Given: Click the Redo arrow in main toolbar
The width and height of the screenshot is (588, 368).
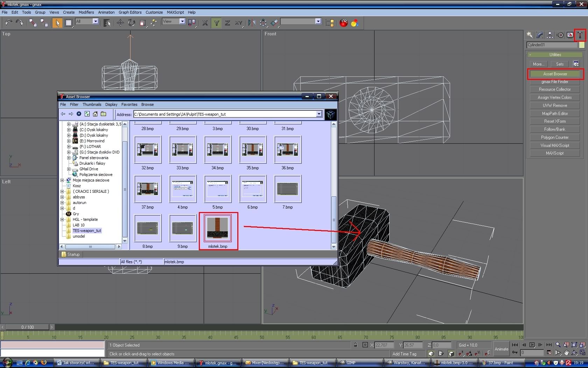Looking at the screenshot, I should (x=20, y=23).
